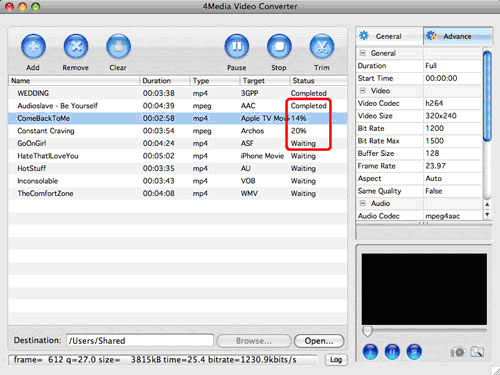Switch to the Advance tab
The height and width of the screenshot is (375, 500).
458,36
